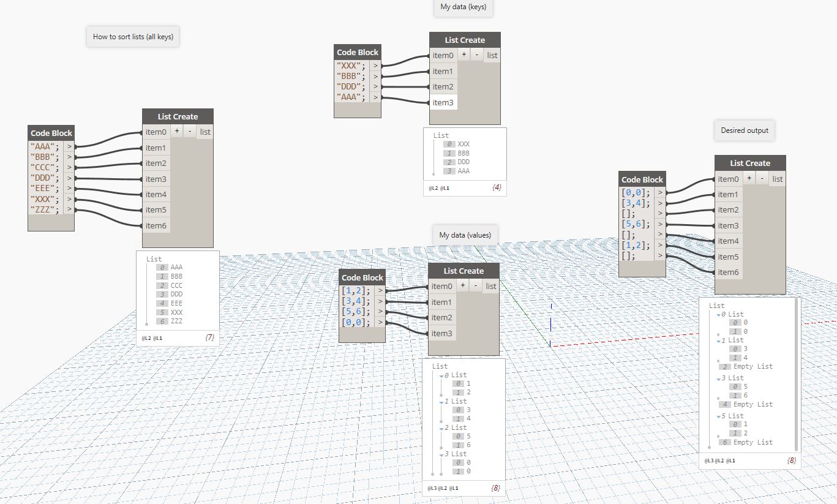Select the list output port of the Desired output List Create
Screen dimensions: 837x504
click(x=778, y=178)
